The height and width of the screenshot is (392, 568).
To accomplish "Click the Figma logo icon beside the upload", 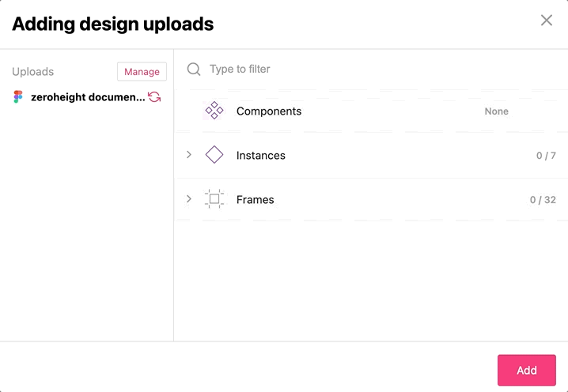I will tap(18, 97).
